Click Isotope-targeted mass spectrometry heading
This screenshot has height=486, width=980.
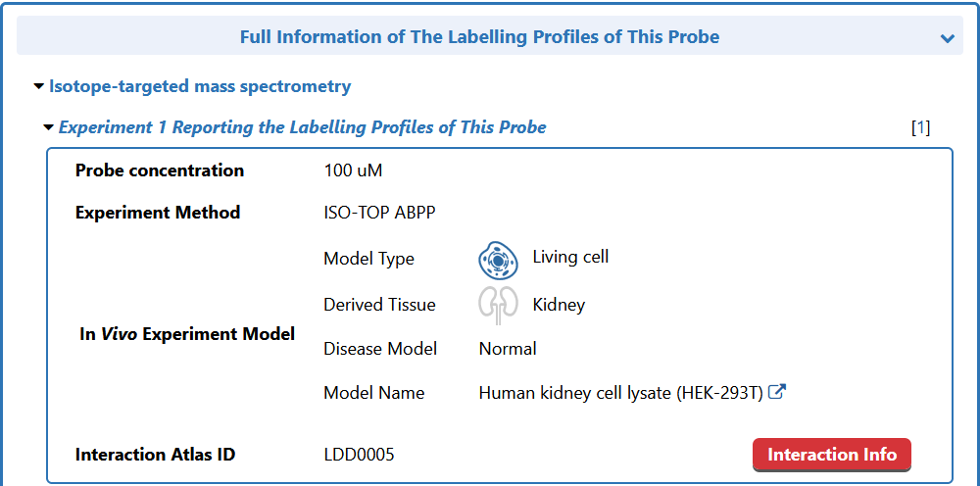[200, 86]
